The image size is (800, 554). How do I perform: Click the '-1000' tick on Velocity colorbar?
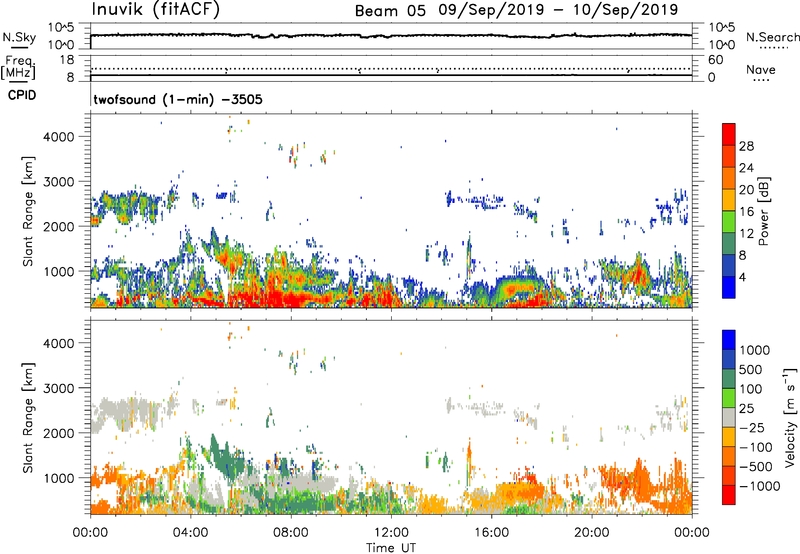[759, 486]
